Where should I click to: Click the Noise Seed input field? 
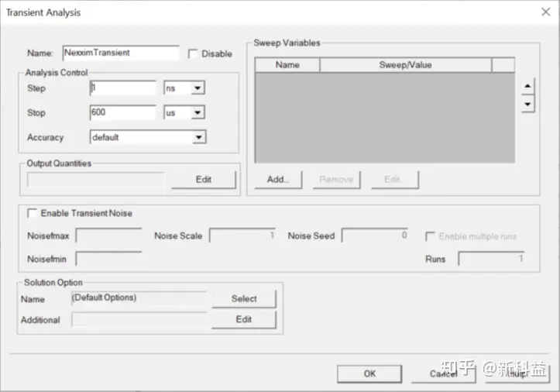pos(375,236)
